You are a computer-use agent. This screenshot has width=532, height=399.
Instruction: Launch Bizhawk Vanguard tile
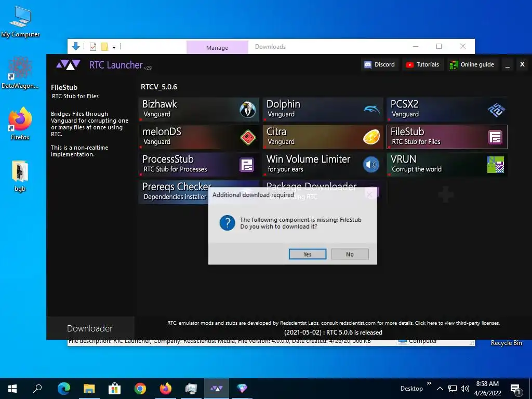(199, 109)
